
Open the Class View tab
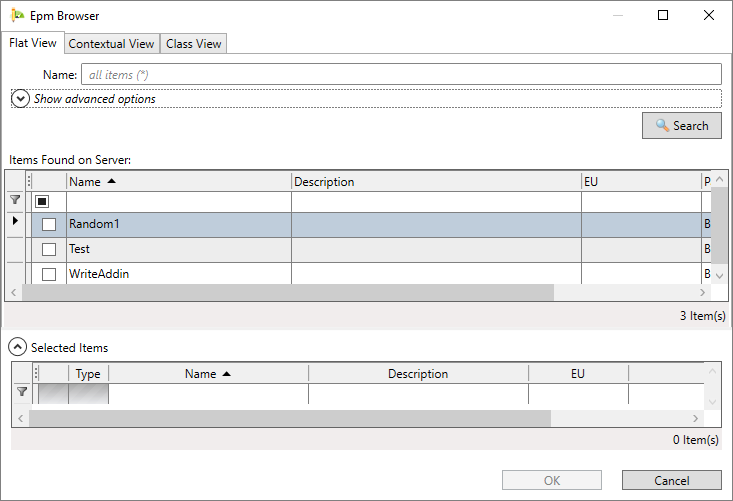coord(193,44)
